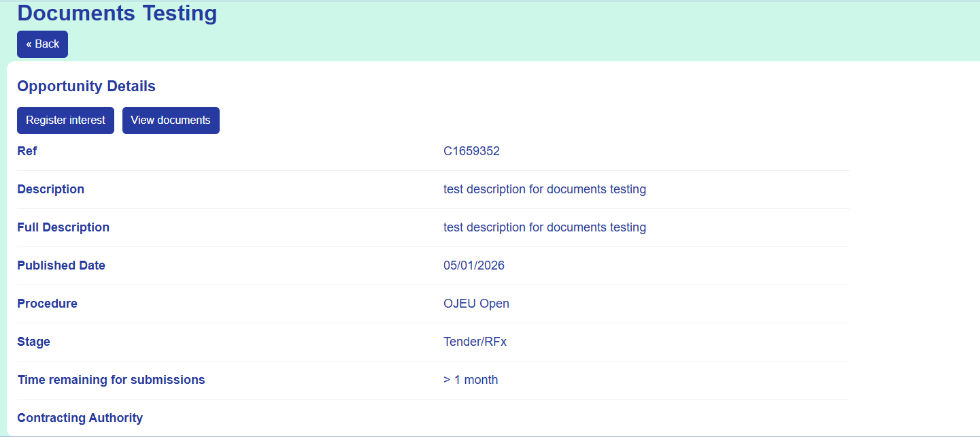Click the Documents Testing page title
The image size is (980, 437).
[x=117, y=13]
